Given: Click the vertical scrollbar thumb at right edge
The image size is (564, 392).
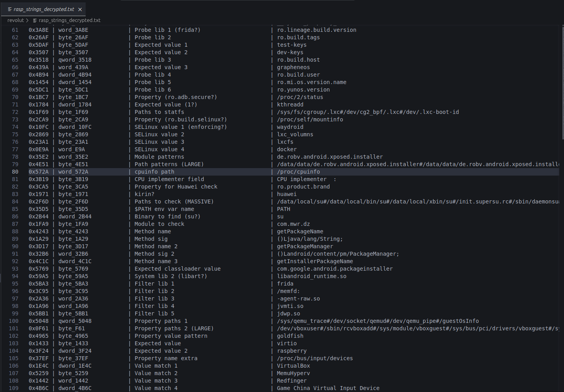Looking at the screenshot, I should pos(562,82).
